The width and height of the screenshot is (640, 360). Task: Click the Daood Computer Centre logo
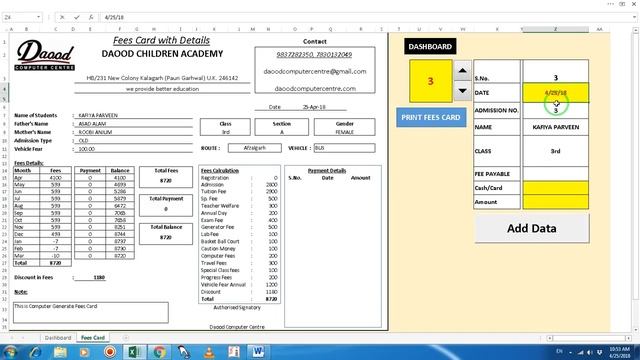pyautogui.click(x=45, y=55)
